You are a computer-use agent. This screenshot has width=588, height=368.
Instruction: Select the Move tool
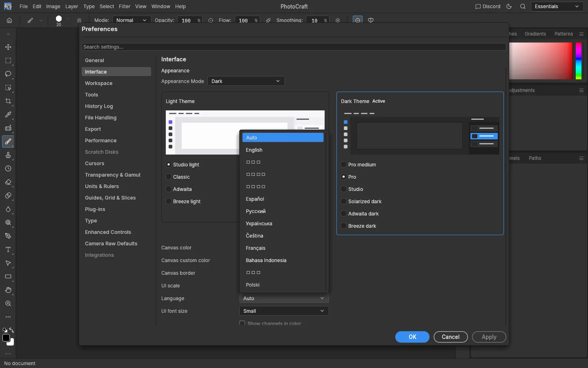8,47
